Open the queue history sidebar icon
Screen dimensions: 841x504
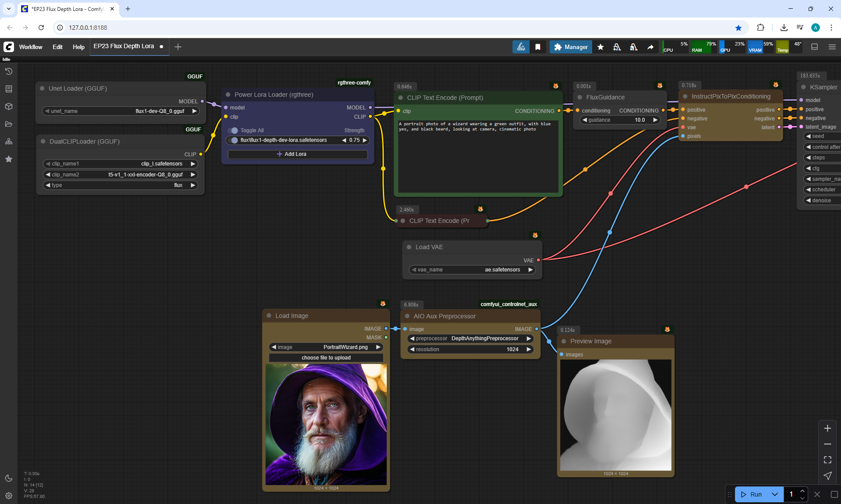point(9,71)
